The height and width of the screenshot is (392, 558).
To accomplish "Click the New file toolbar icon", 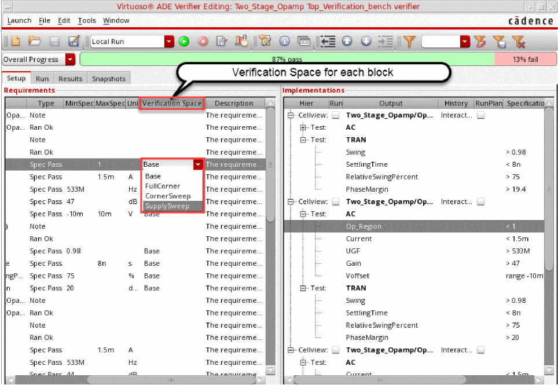I will (16, 41).
